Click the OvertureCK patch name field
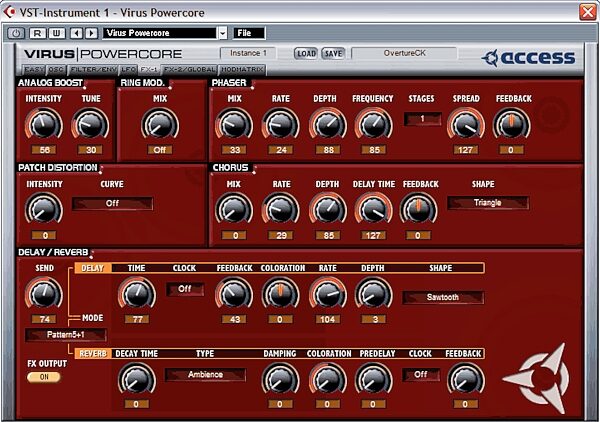The width and height of the screenshot is (600, 422). click(404, 53)
